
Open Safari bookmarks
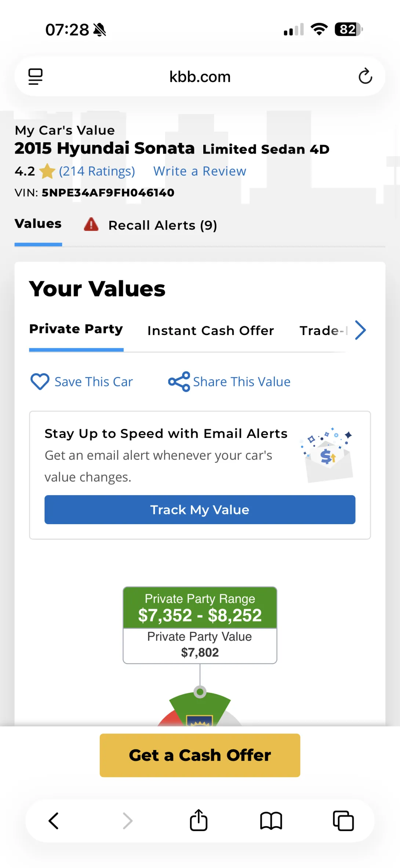271,820
